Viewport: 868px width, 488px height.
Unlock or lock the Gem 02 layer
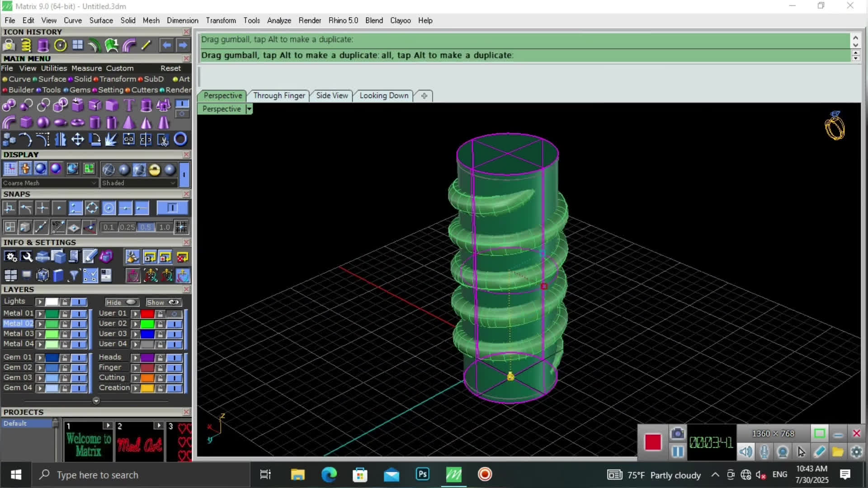(65, 368)
